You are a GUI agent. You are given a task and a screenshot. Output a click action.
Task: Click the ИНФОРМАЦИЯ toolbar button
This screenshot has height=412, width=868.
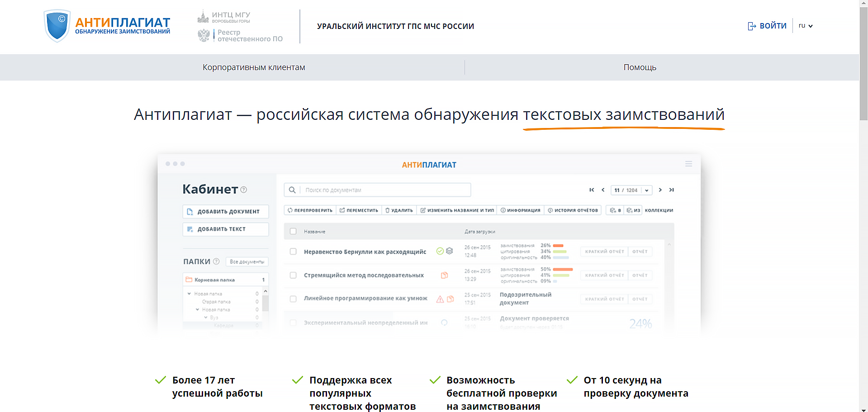(x=520, y=210)
